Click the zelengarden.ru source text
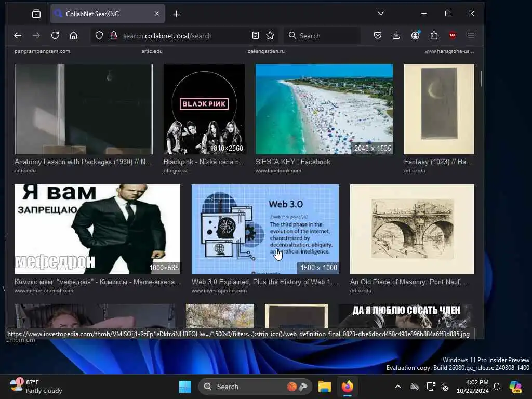This screenshot has height=399, width=532. point(266,51)
